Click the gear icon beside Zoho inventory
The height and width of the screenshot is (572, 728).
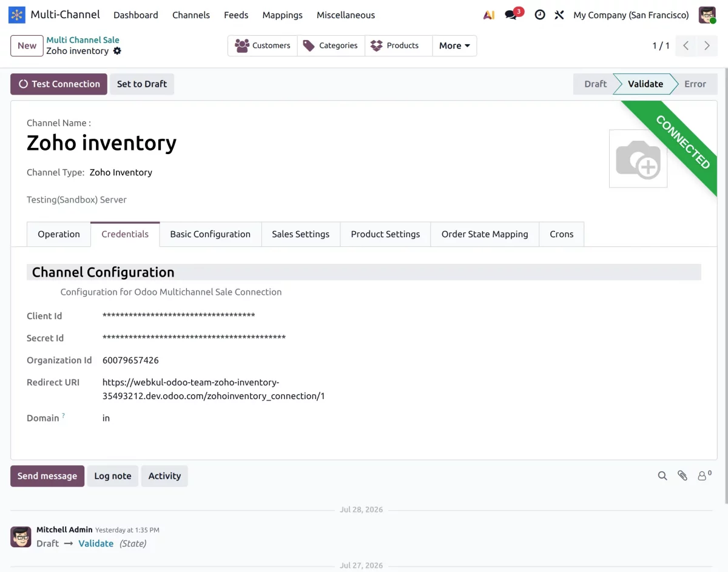(x=117, y=51)
